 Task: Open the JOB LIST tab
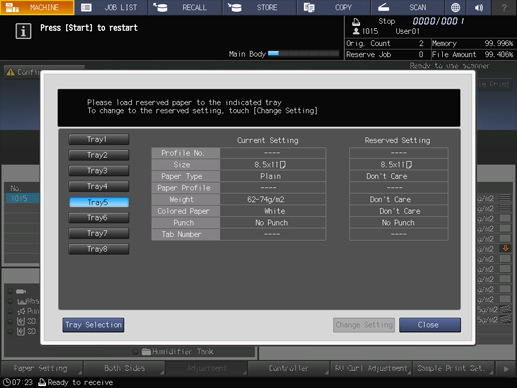(111, 7)
